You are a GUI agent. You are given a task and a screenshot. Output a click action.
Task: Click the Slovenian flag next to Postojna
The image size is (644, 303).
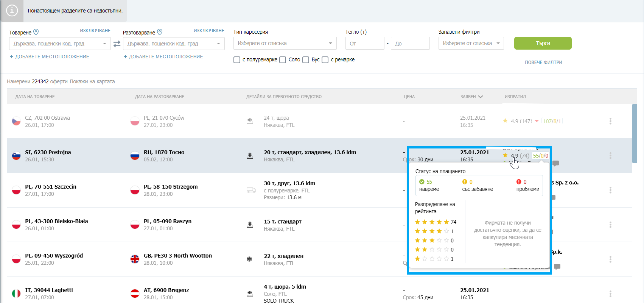pyautogui.click(x=16, y=156)
